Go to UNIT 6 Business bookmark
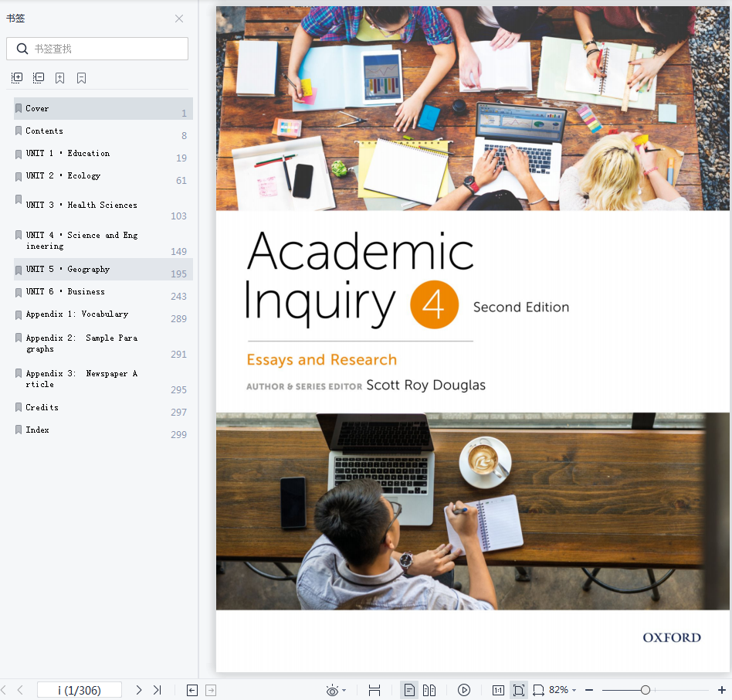Screen dimensions: 732x700 (103, 292)
